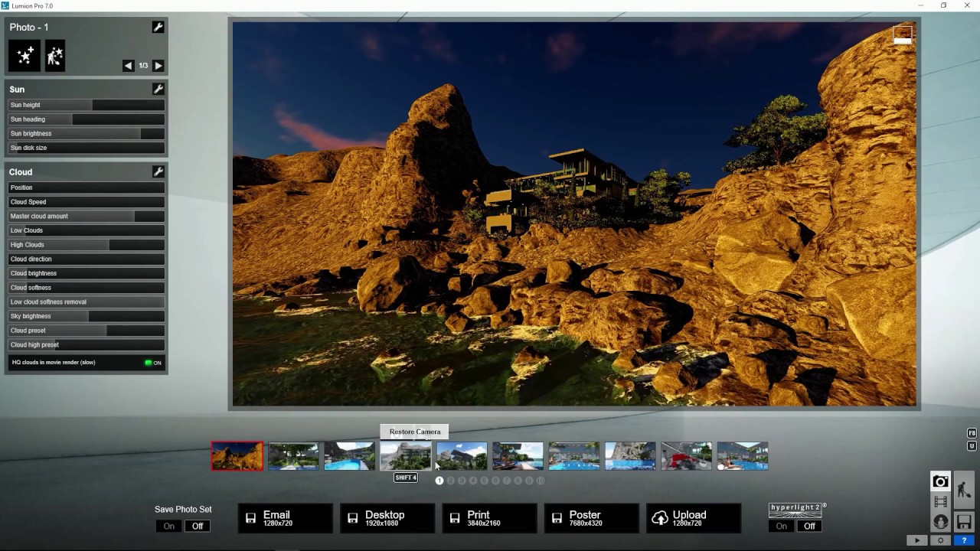The height and width of the screenshot is (551, 980).
Task: Adjust the Sun height slider
Action: click(87, 105)
